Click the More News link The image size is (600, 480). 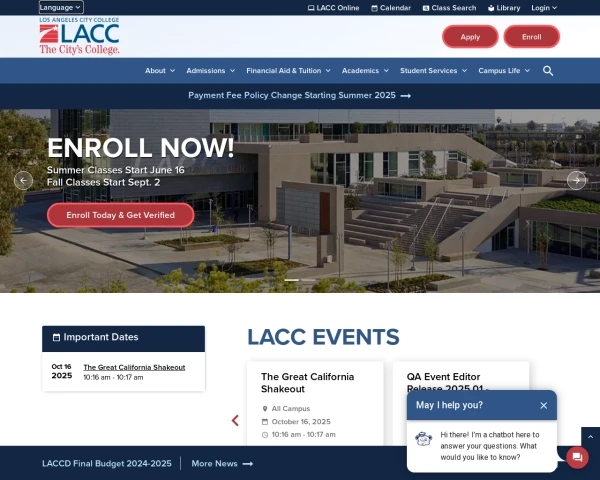(x=222, y=464)
